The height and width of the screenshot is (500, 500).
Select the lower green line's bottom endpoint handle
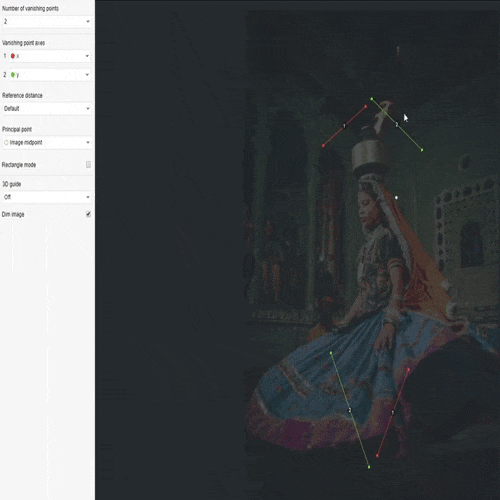(369, 467)
